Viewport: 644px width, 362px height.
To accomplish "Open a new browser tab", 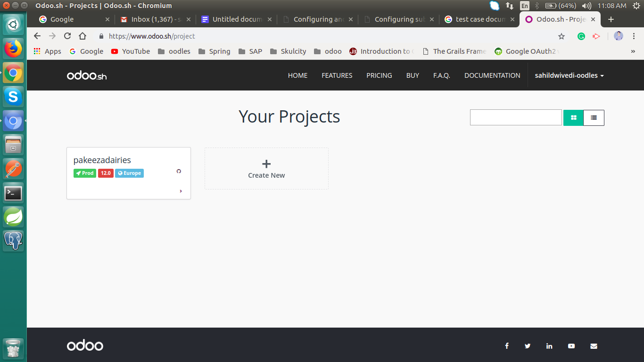I will (x=611, y=19).
